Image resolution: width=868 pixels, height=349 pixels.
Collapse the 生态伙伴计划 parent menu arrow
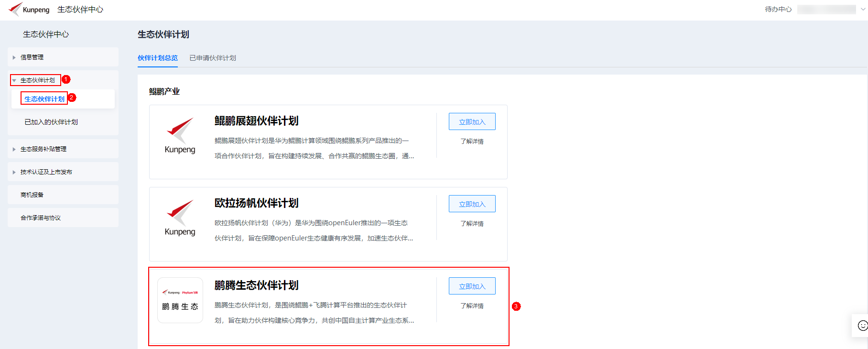point(14,80)
